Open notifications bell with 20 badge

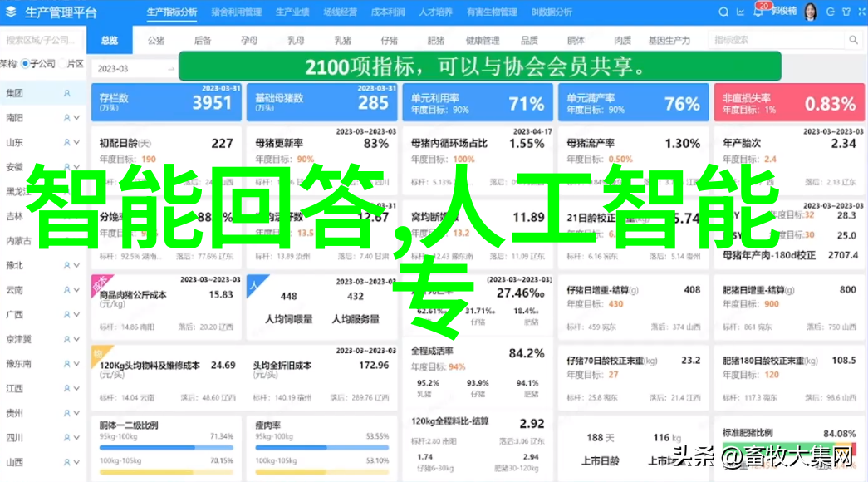tap(758, 11)
